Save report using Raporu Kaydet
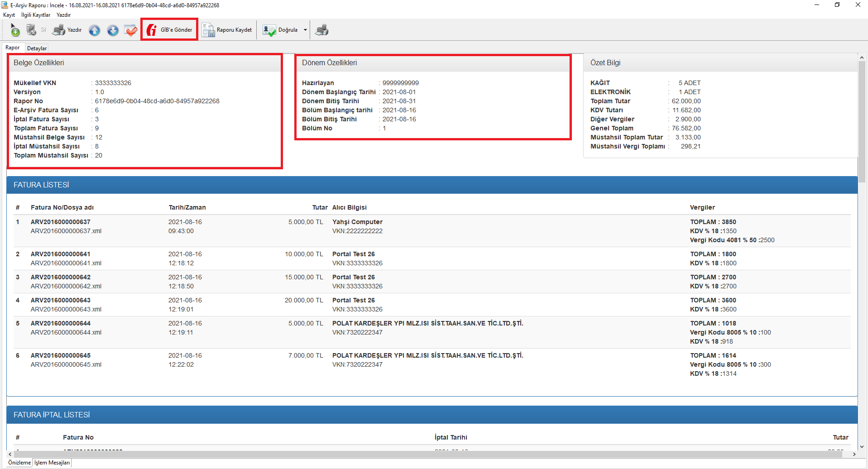 tap(227, 30)
